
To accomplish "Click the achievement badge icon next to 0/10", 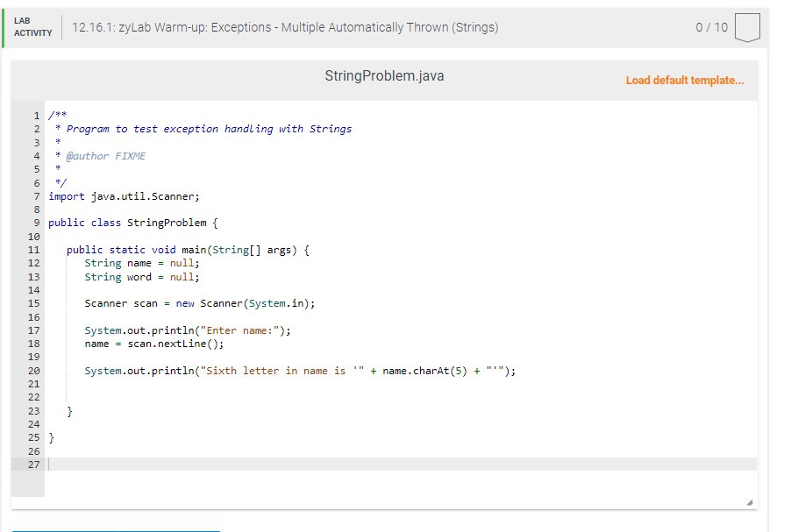I will click(x=746, y=27).
